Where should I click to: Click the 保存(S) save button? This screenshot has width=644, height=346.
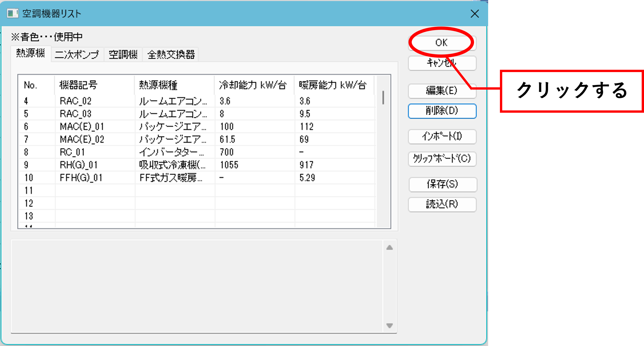coord(442,185)
